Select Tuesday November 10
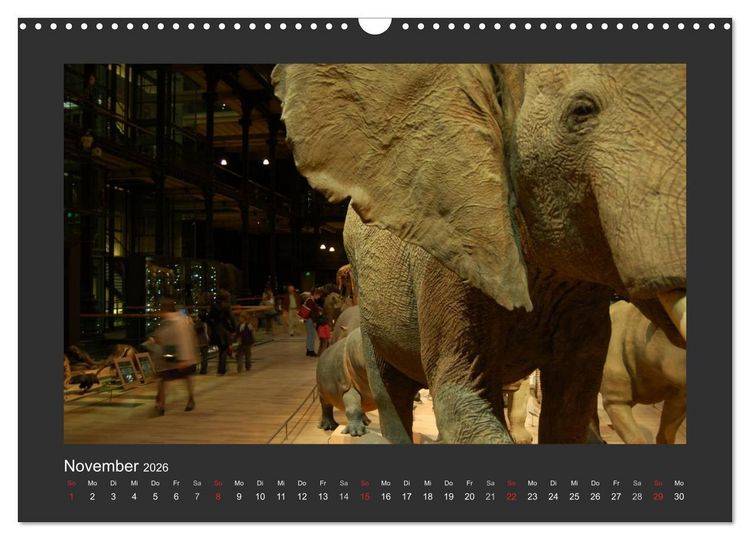The height and width of the screenshot is (540, 750). [x=260, y=497]
